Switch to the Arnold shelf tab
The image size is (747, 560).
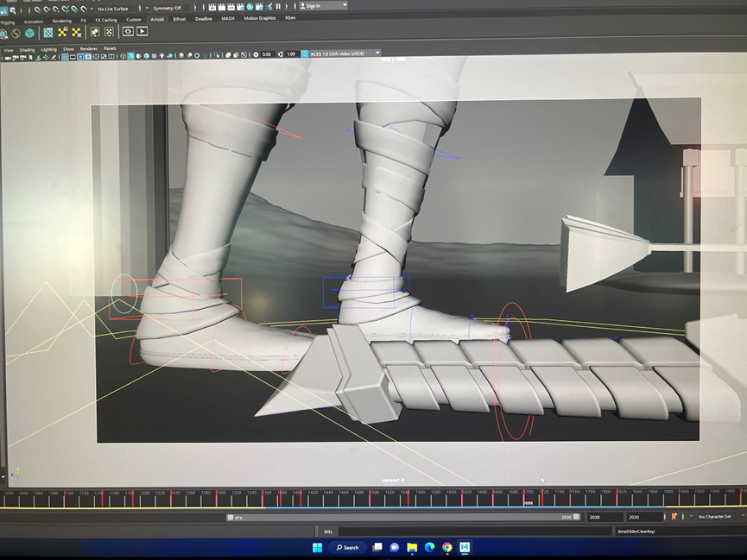[157, 20]
